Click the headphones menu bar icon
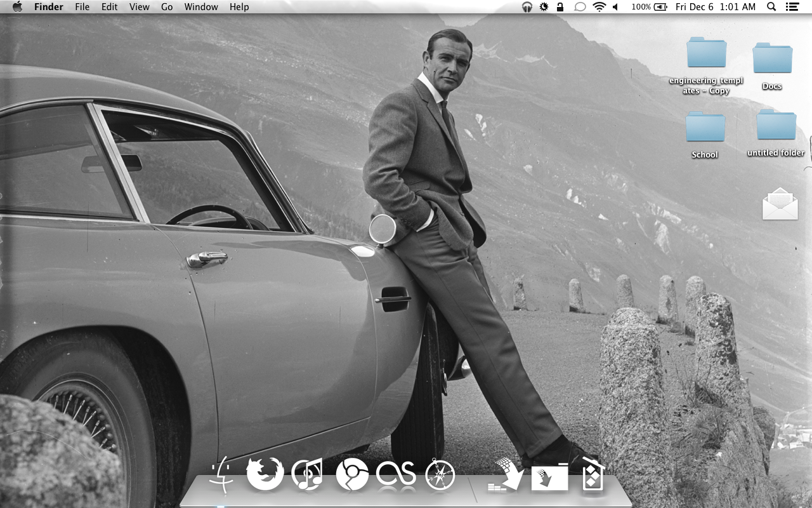This screenshot has width=812, height=508. [x=527, y=7]
